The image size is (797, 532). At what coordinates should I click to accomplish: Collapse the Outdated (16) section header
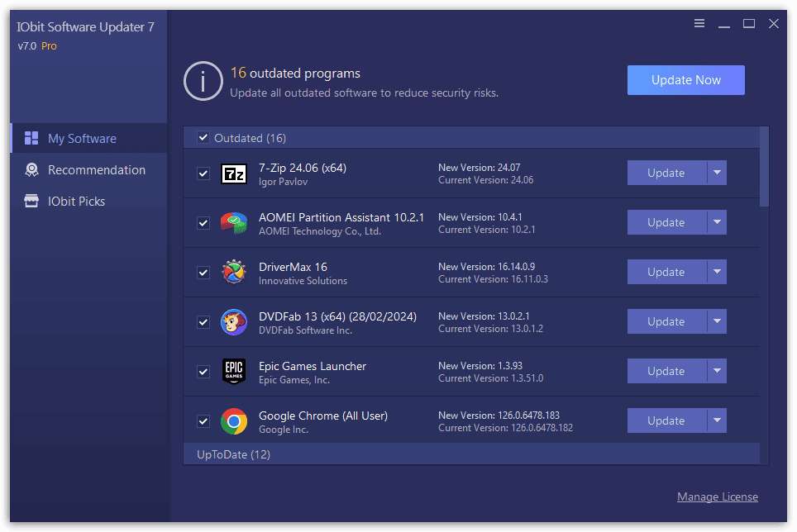(471, 138)
